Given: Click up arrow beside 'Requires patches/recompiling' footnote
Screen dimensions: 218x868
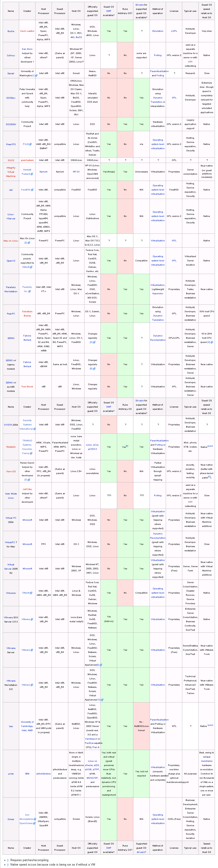Looking at the screenshot, I should point(8,860).
